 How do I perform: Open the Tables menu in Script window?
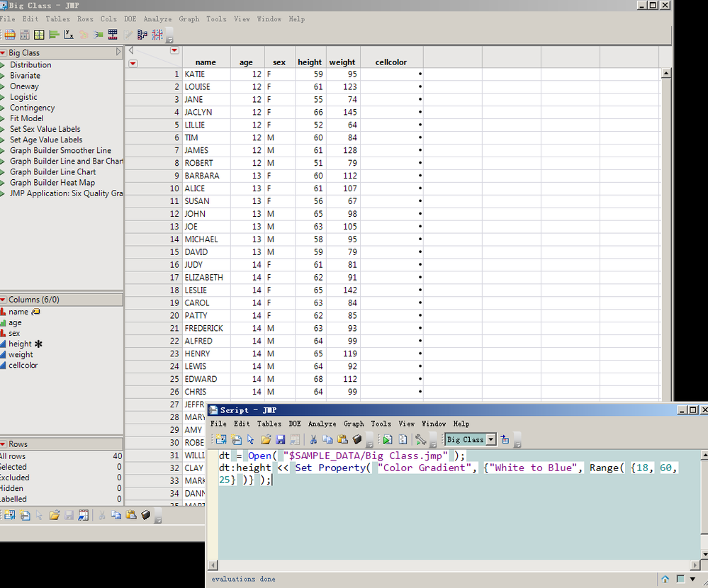pos(269,424)
